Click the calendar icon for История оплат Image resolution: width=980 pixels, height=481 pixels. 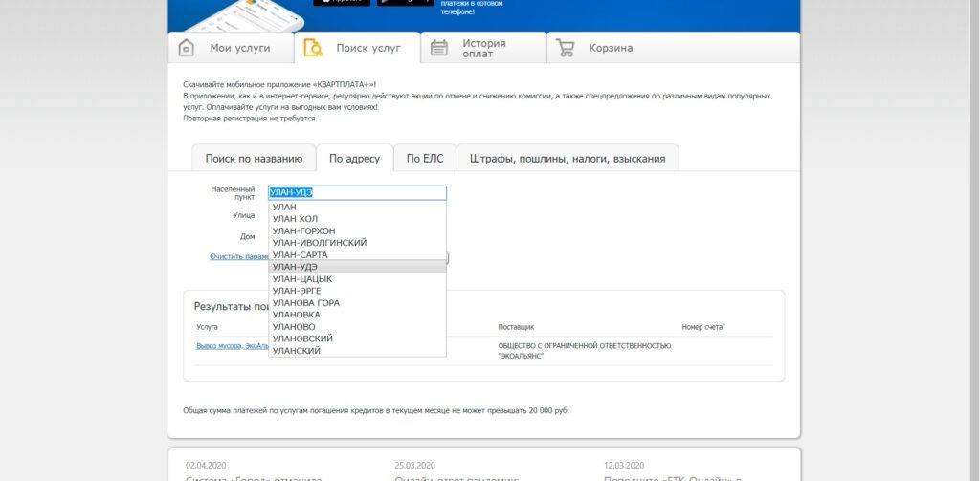[x=439, y=49]
